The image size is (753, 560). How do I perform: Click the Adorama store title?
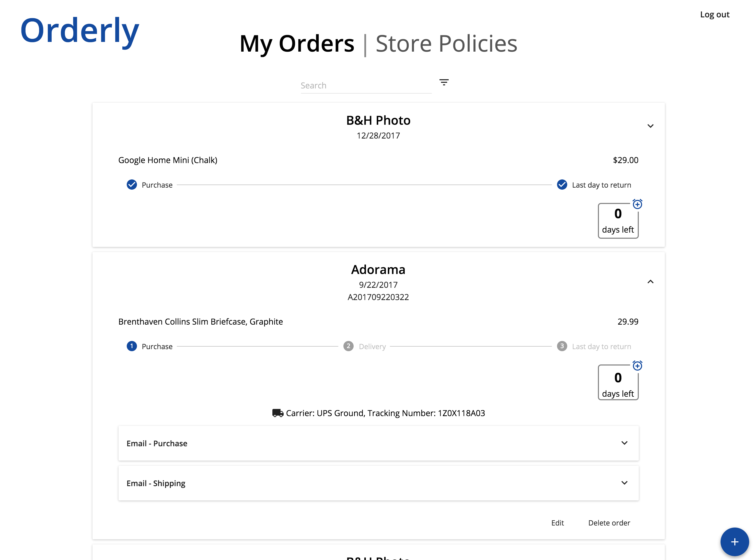[x=378, y=269]
